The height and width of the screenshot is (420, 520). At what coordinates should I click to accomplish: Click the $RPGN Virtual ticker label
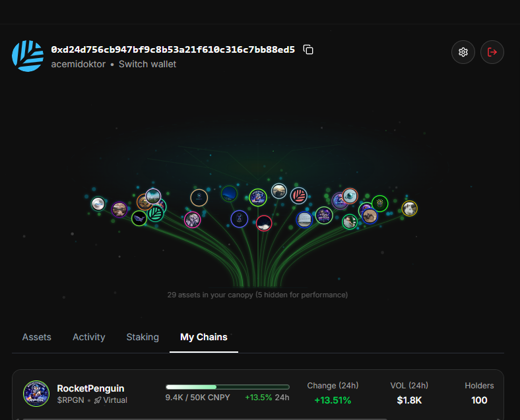tap(92, 400)
